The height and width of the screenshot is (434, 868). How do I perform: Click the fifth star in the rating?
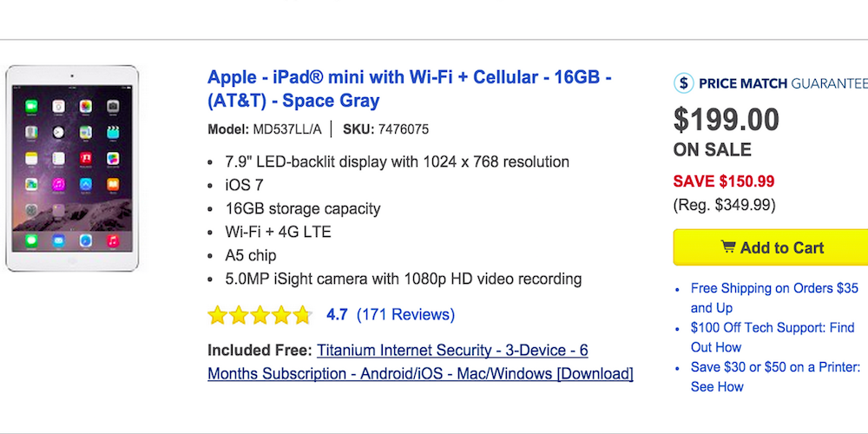(301, 315)
